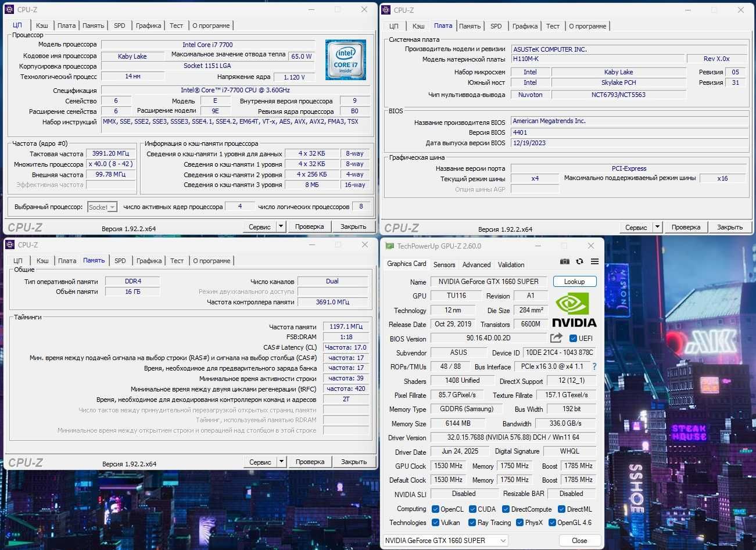The height and width of the screenshot is (550, 756).
Task: Toggle the Ray Tracing checkbox
Action: point(472,523)
